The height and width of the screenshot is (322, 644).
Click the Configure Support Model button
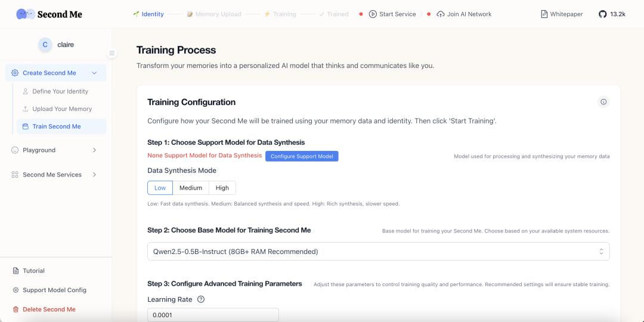301,156
